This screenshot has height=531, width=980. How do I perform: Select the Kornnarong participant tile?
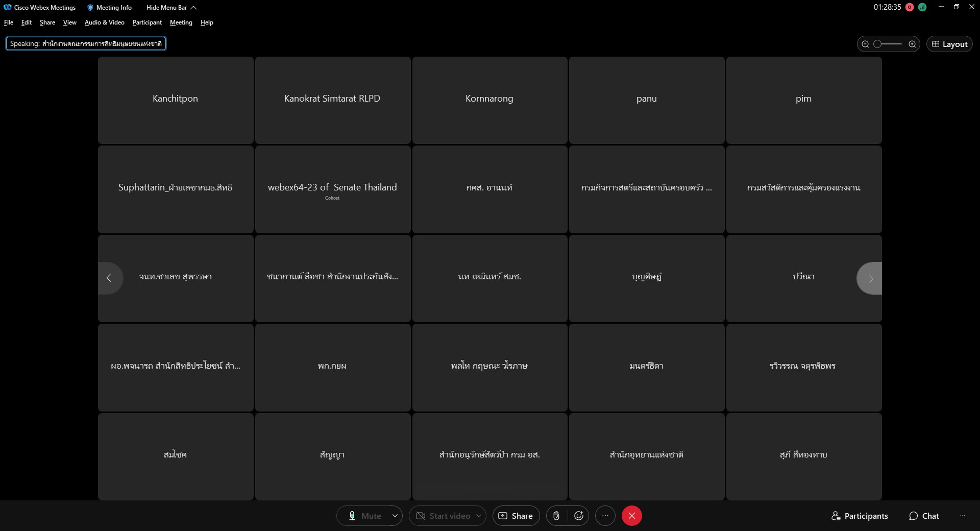pyautogui.click(x=490, y=100)
